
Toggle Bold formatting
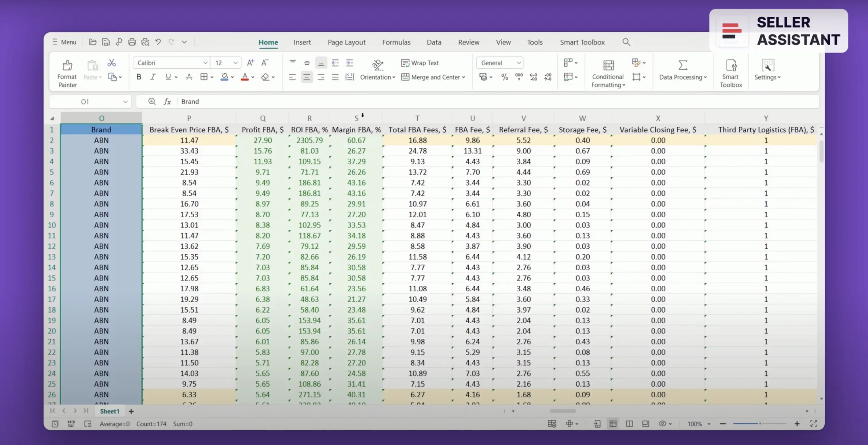pyautogui.click(x=139, y=77)
